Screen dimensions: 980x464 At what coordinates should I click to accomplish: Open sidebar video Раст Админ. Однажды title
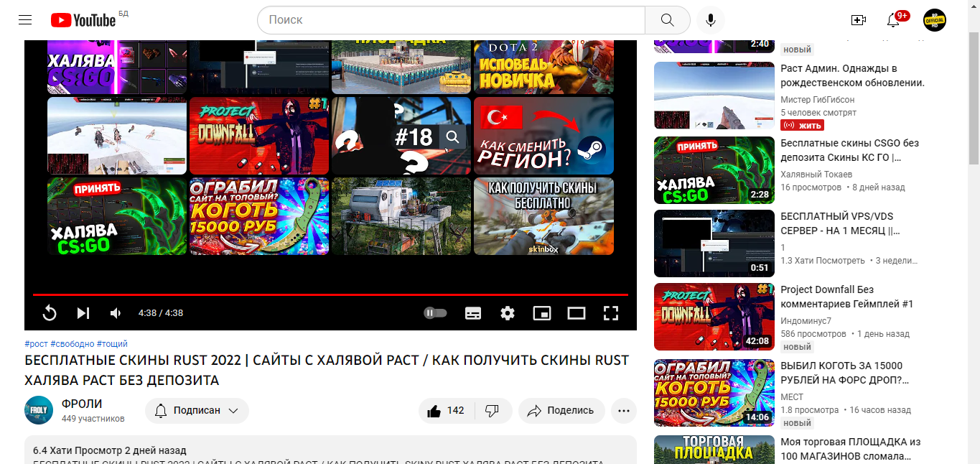852,75
